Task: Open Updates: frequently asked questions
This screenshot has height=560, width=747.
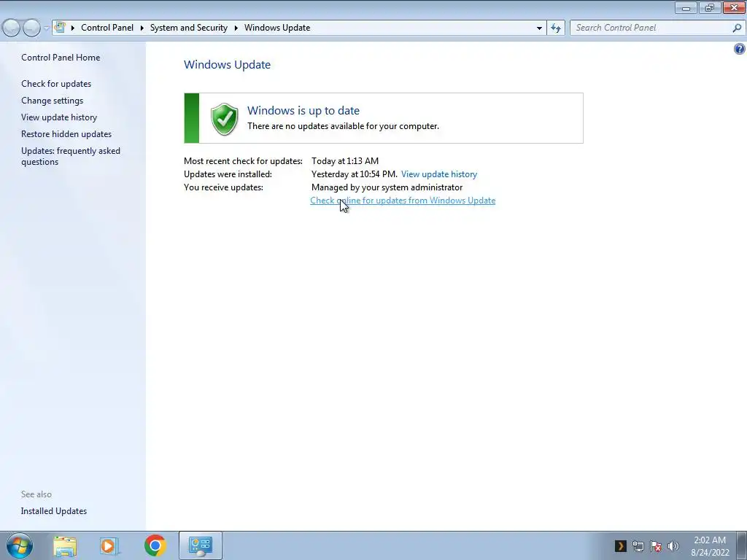Action: click(x=71, y=156)
